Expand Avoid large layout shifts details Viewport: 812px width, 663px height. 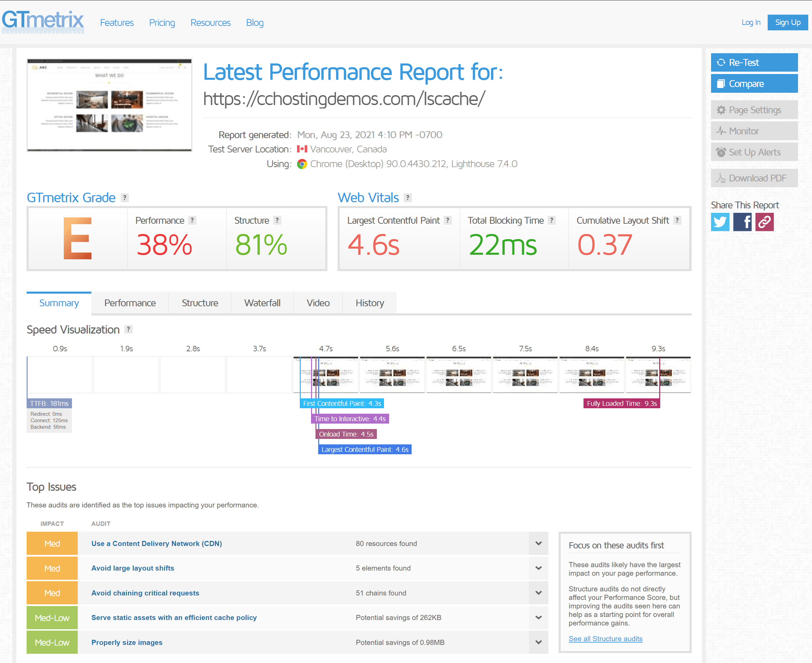coord(538,568)
